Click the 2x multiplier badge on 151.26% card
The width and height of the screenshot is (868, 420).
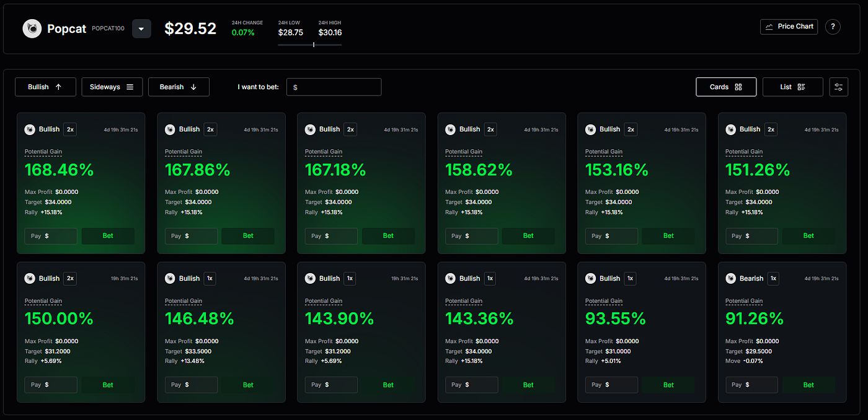(x=771, y=129)
